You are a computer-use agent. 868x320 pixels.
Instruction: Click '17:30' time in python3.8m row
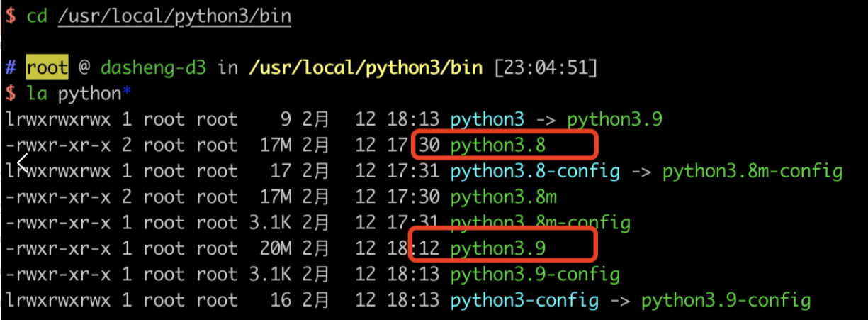[x=414, y=197]
